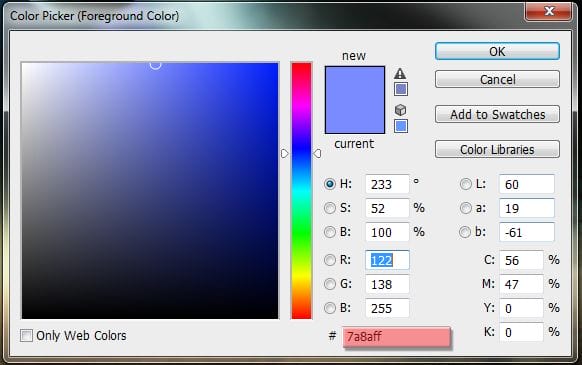The height and width of the screenshot is (365, 582).
Task: Click the not web-safe cube icon
Action: 400,110
